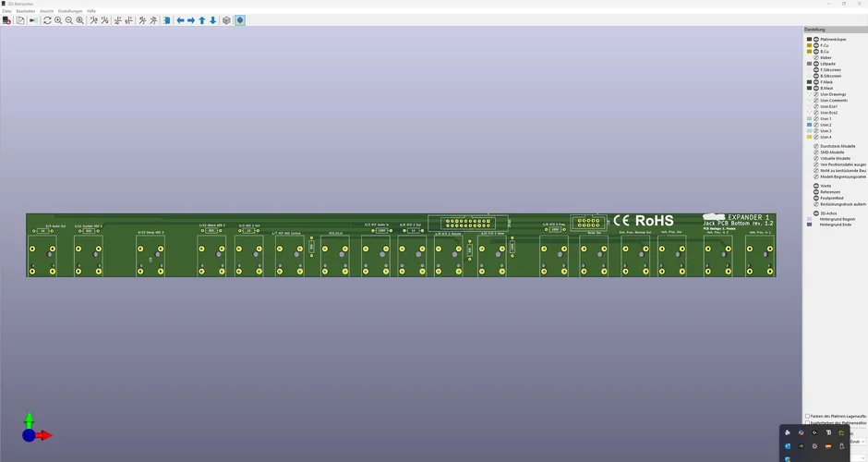Pan the board up with the arrow
This screenshot has height=462, width=868.
click(x=202, y=20)
